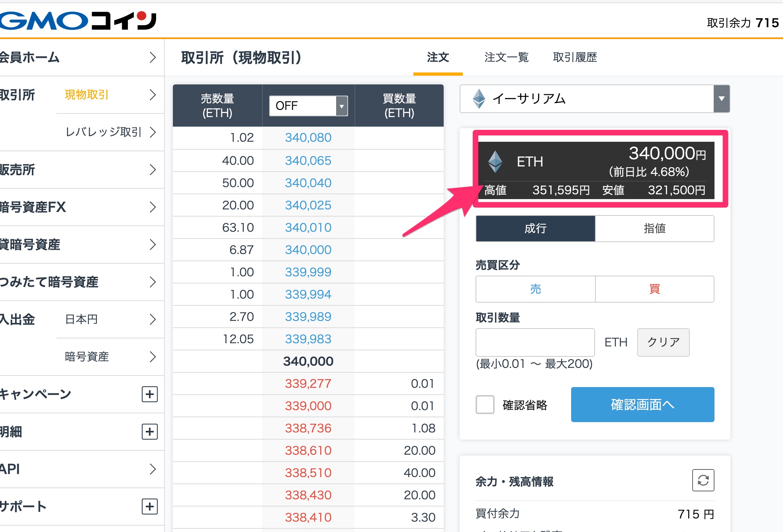Image resolution: width=783 pixels, height=532 pixels.
Task: Expand the 明細 section plus icon
Action: point(150,432)
